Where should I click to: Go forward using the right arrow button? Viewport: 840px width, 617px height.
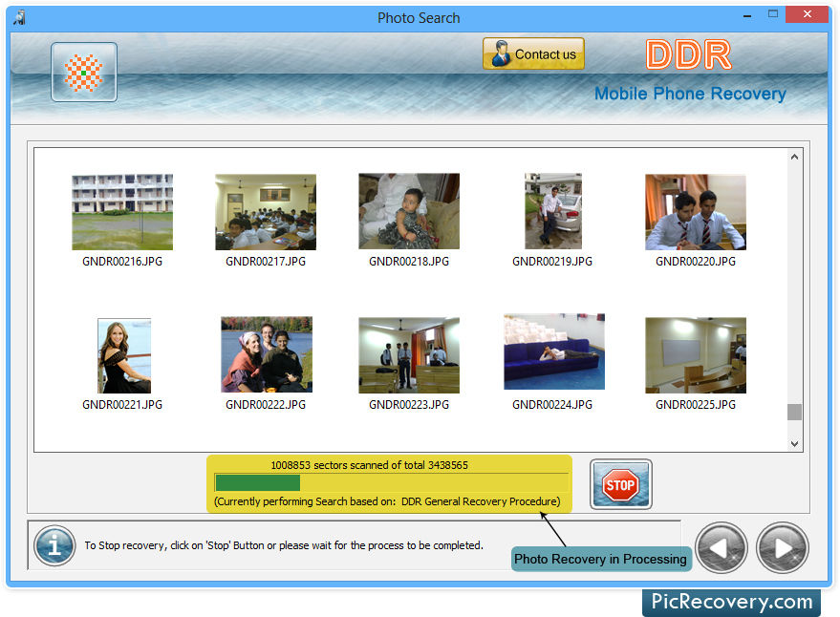782,547
